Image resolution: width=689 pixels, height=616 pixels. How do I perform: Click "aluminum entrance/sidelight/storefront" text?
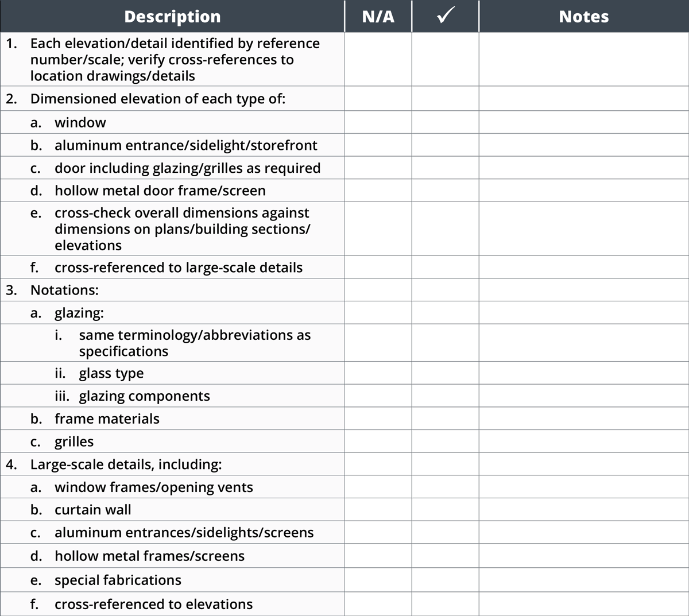186,145
